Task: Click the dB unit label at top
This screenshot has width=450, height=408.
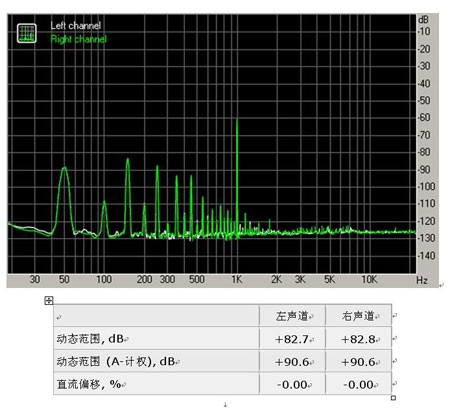Action: coord(423,20)
